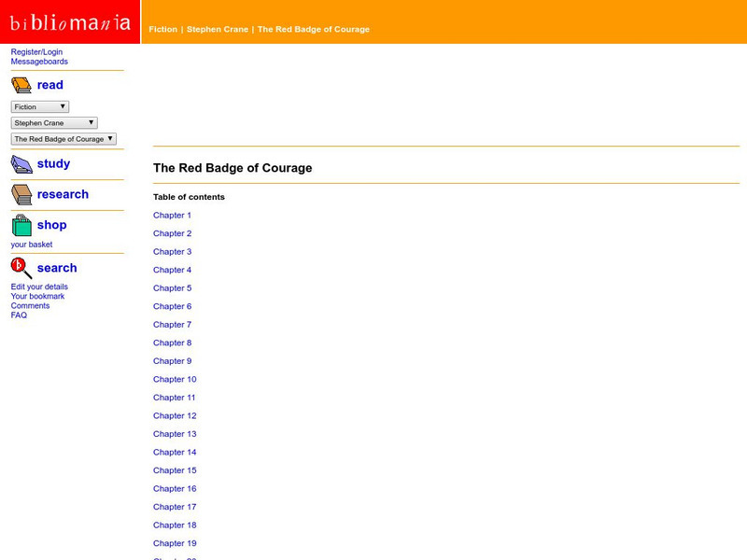
Task: Click the blue folder study icon
Action: pos(21,164)
